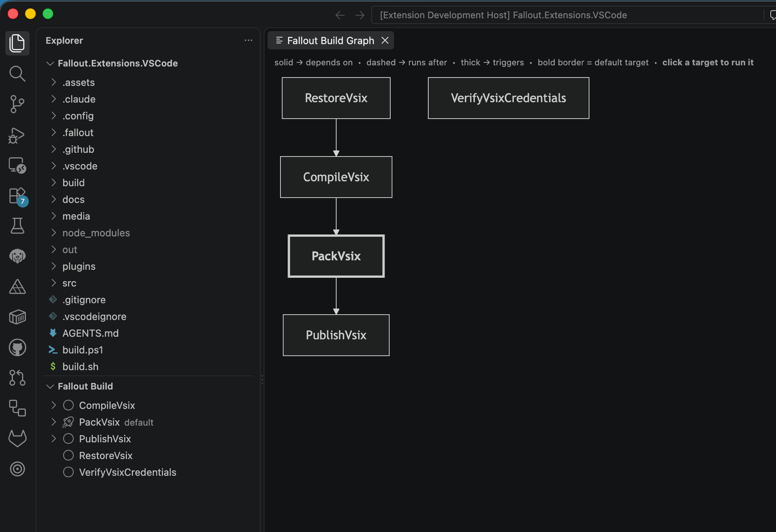Image resolution: width=776 pixels, height=532 pixels.
Task: Open the dog face activity bar icon
Action: (17, 256)
